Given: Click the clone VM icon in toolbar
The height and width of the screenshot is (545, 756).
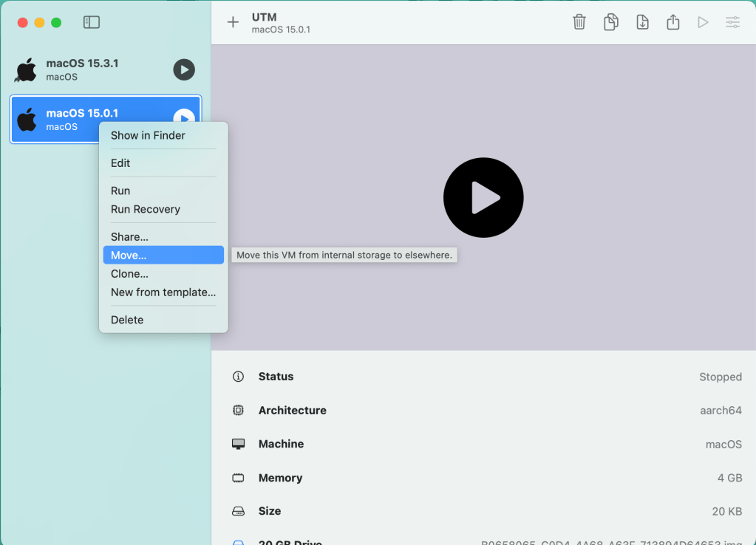Looking at the screenshot, I should 611,22.
